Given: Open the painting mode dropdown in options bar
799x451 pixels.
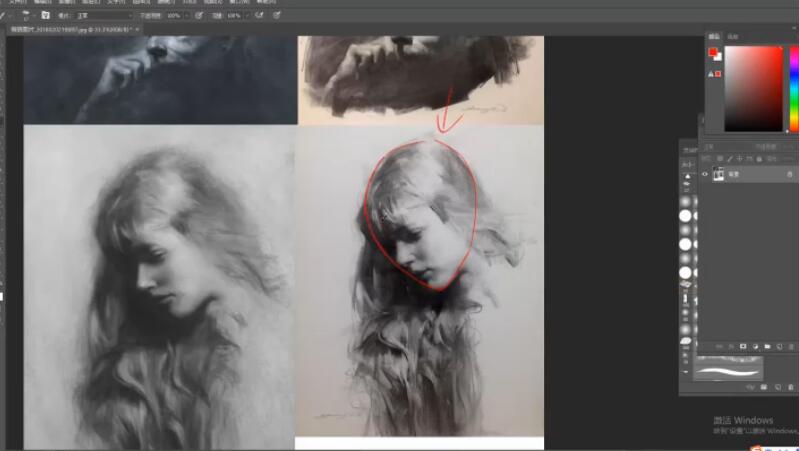Looking at the screenshot, I should point(104,16).
